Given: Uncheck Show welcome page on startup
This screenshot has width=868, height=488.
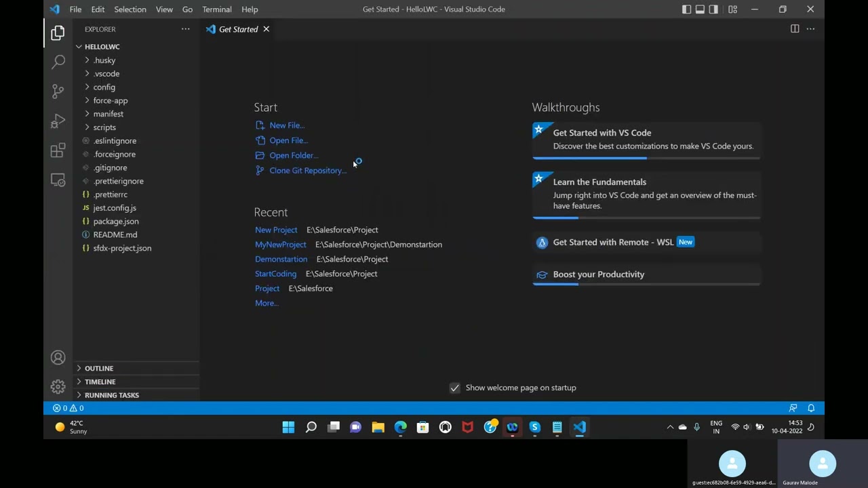Looking at the screenshot, I should [x=454, y=388].
